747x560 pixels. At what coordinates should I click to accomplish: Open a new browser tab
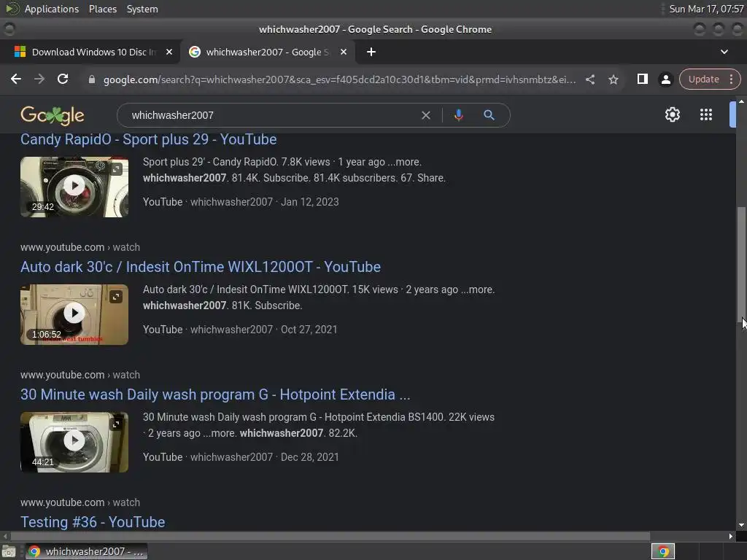point(371,52)
